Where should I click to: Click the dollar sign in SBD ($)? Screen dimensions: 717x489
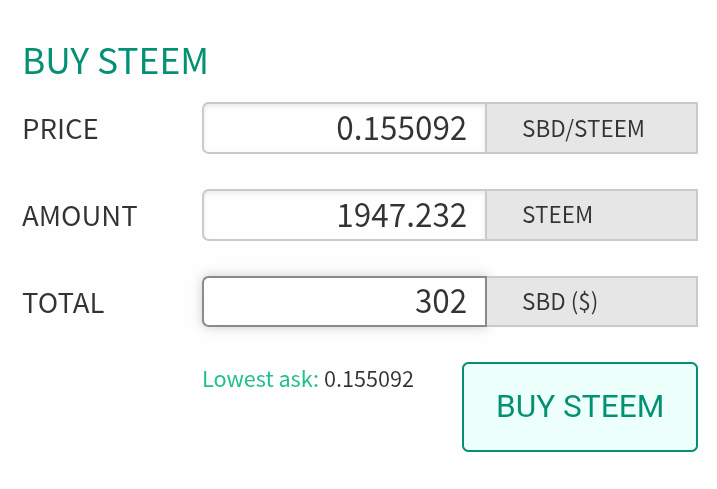585,302
